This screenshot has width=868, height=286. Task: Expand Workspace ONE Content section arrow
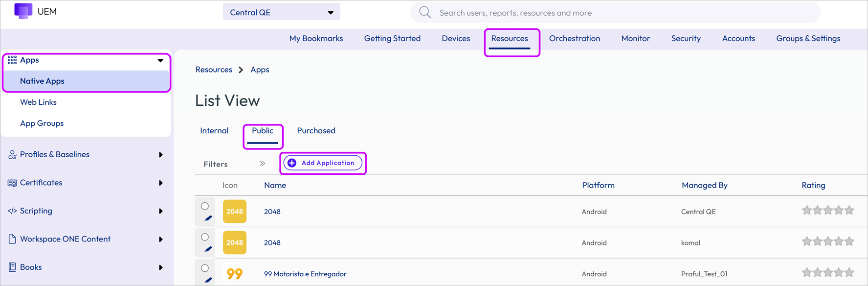(160, 239)
